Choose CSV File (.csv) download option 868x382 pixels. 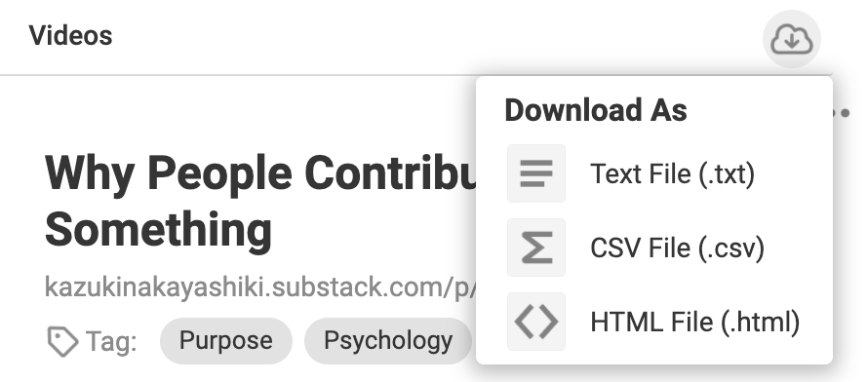653,248
